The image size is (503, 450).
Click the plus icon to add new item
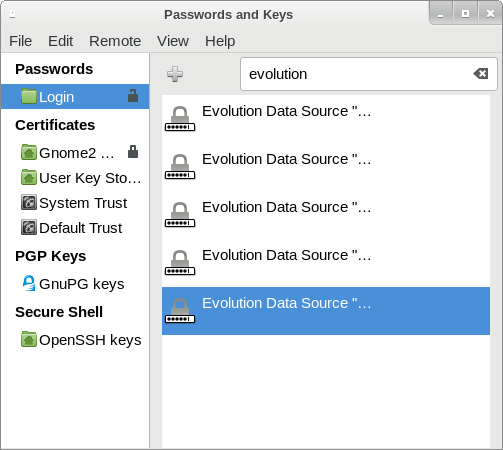click(175, 74)
